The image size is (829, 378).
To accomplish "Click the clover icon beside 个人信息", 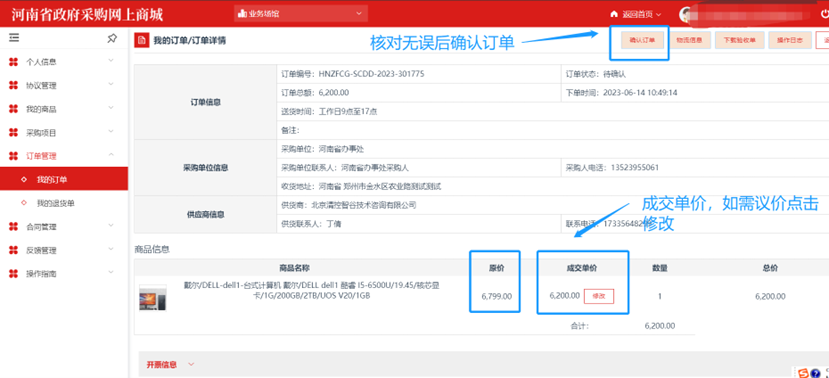I will coord(14,62).
